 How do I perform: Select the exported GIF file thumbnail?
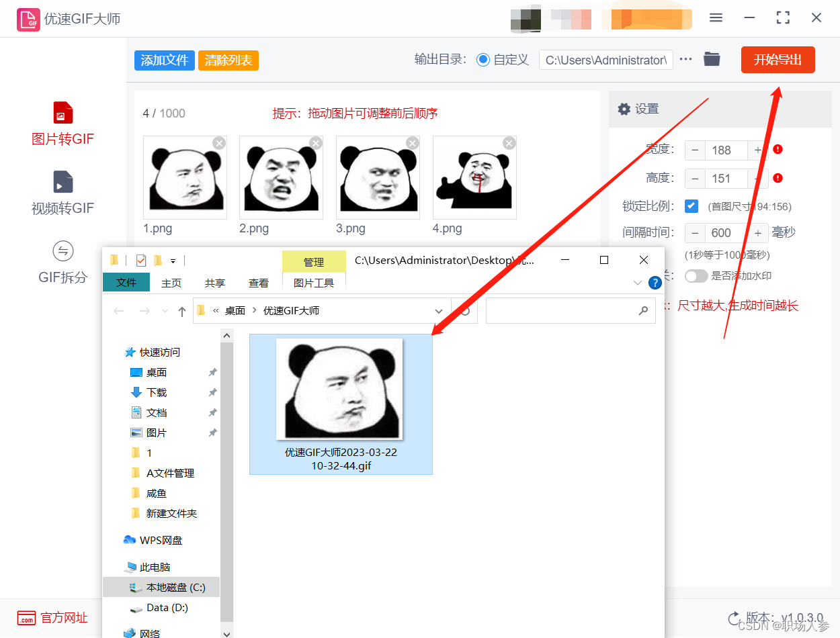pyautogui.click(x=341, y=404)
